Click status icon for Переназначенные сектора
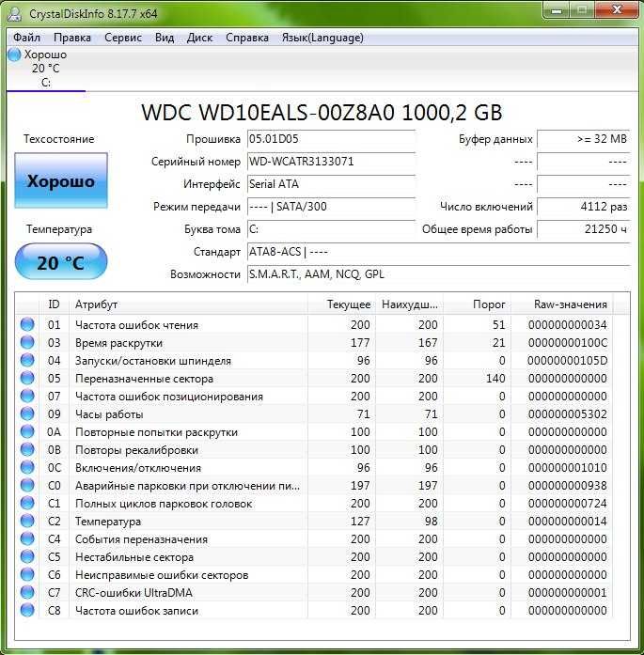This screenshot has width=644, height=655. tap(27, 378)
